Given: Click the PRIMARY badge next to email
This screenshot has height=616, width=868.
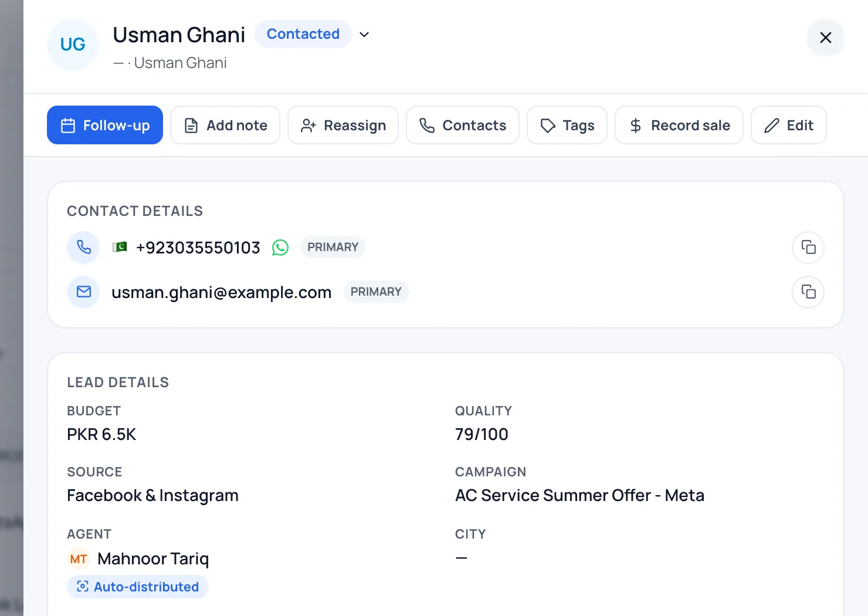Looking at the screenshot, I should point(376,292).
